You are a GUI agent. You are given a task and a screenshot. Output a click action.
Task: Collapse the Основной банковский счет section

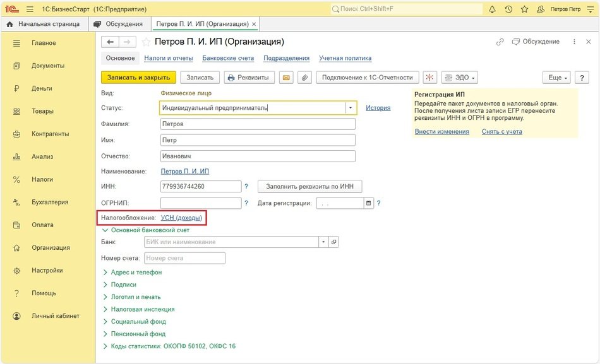(105, 230)
